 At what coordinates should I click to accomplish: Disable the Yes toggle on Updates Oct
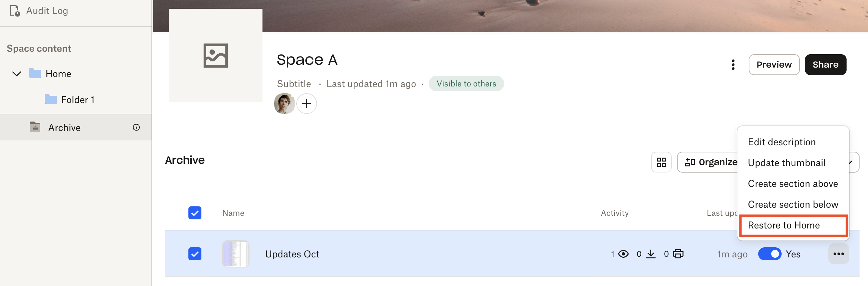[x=770, y=254]
